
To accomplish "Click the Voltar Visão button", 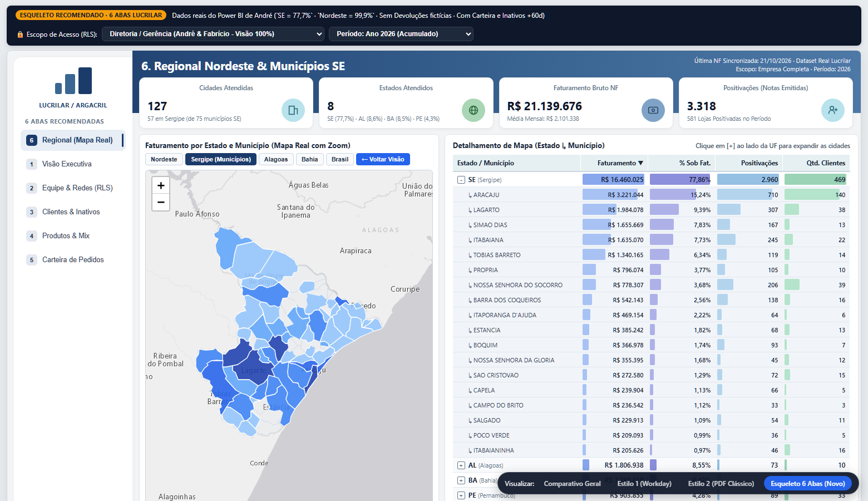I will pyautogui.click(x=383, y=159).
